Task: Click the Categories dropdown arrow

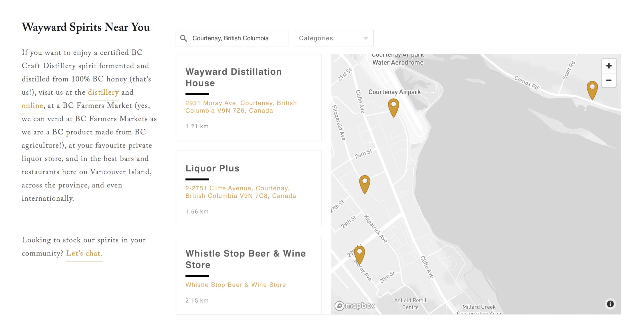Action: pyautogui.click(x=365, y=38)
